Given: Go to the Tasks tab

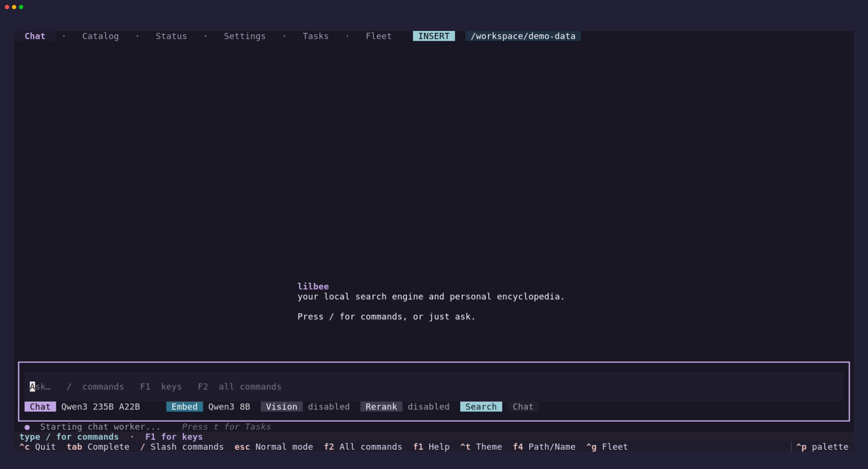Looking at the screenshot, I should [315, 36].
